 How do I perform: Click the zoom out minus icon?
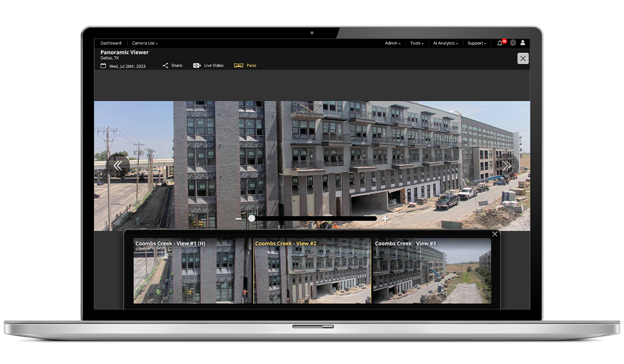click(x=239, y=219)
